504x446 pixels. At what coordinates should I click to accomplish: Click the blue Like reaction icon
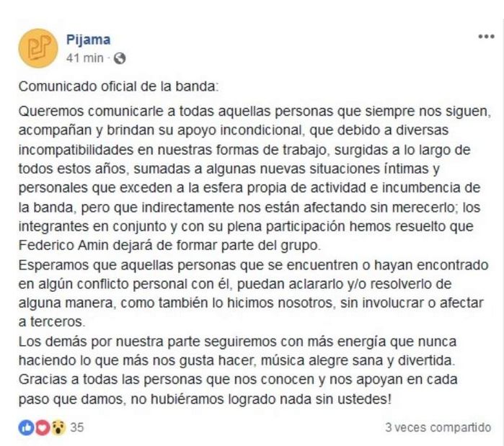tap(26, 427)
